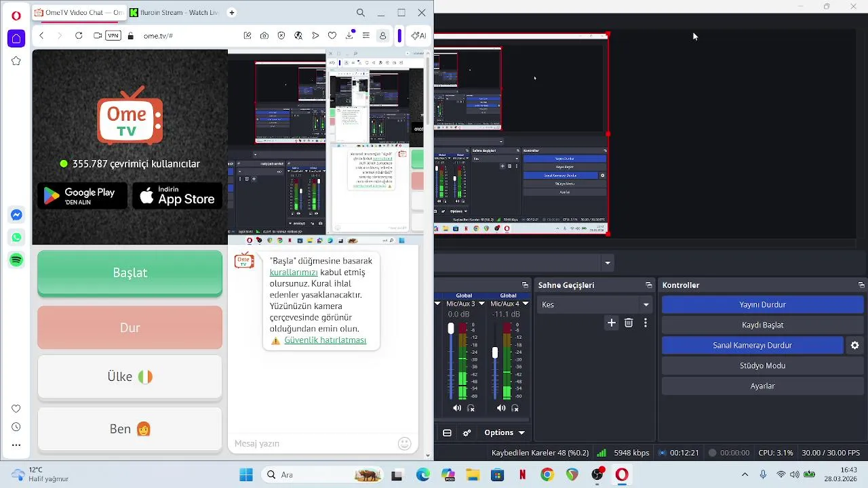Open the App Store badge
The width and height of the screenshot is (868, 488).
178,196
